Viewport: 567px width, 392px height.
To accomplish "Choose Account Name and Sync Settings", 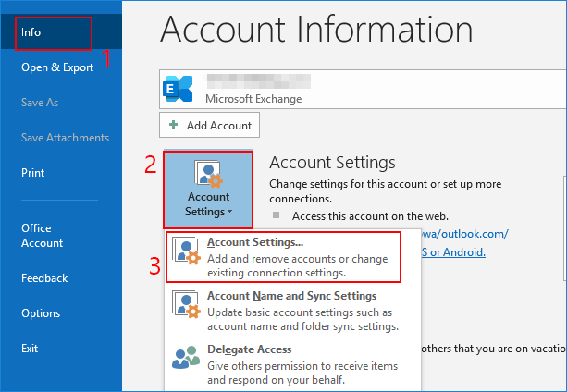I will [293, 311].
